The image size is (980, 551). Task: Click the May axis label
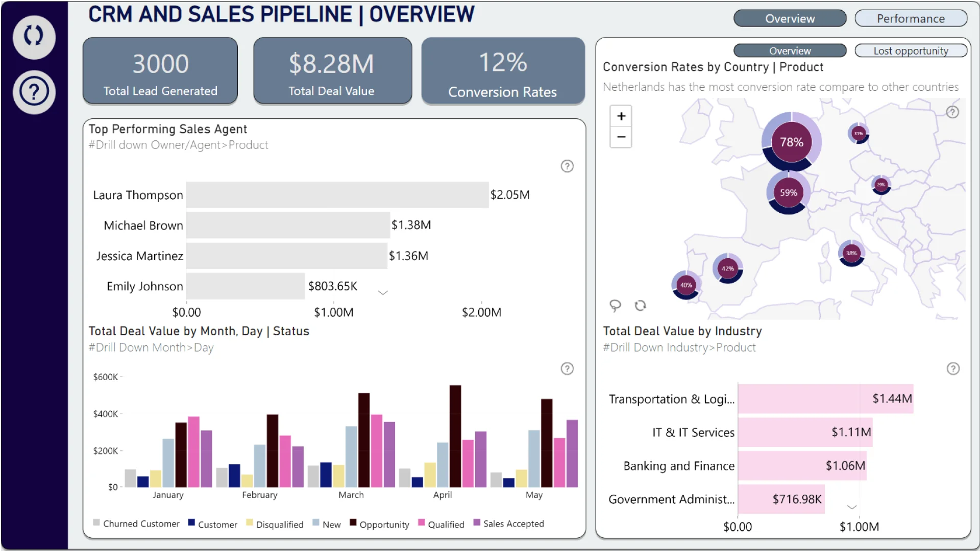tap(534, 495)
